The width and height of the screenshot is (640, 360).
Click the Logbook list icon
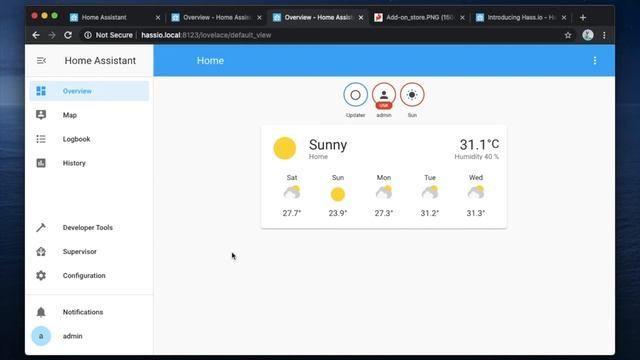point(41,139)
